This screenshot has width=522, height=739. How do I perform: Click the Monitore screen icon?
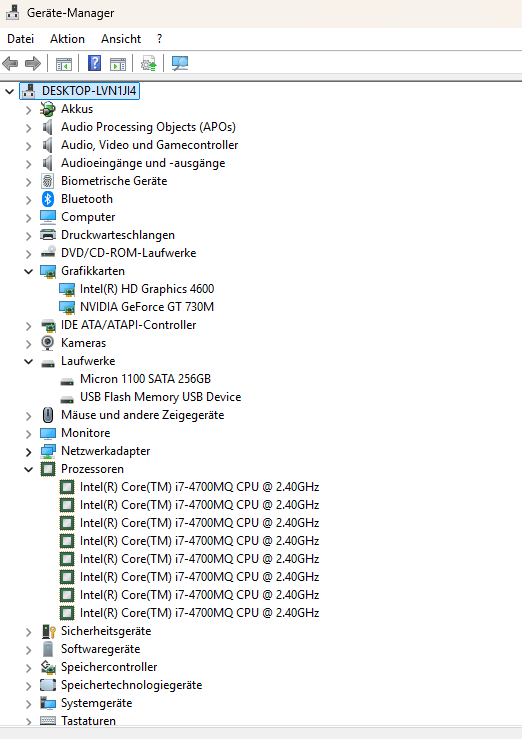(x=48, y=433)
